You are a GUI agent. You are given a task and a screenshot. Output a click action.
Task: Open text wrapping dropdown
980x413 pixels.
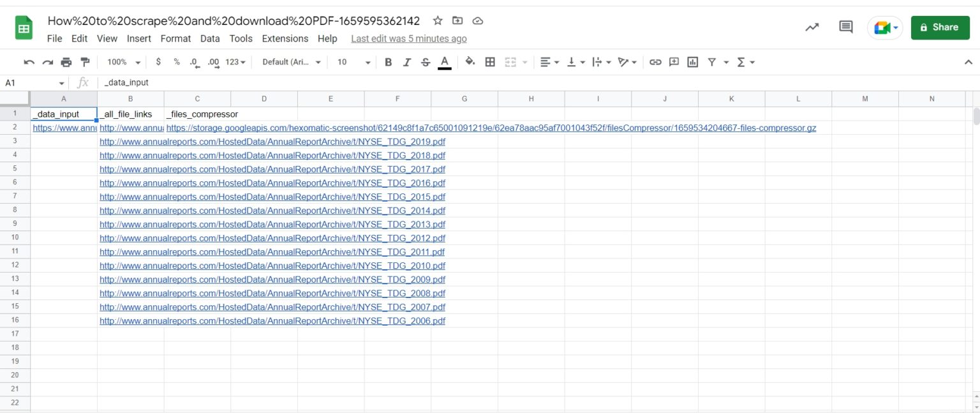tap(601, 62)
